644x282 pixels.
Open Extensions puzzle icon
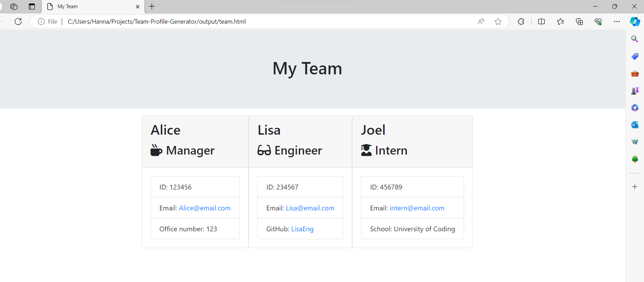521,22
